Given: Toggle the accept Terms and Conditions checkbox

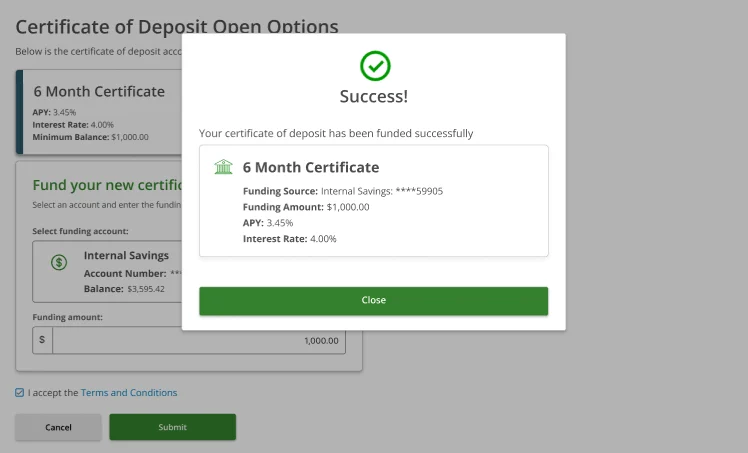Looking at the screenshot, I should click(x=20, y=392).
